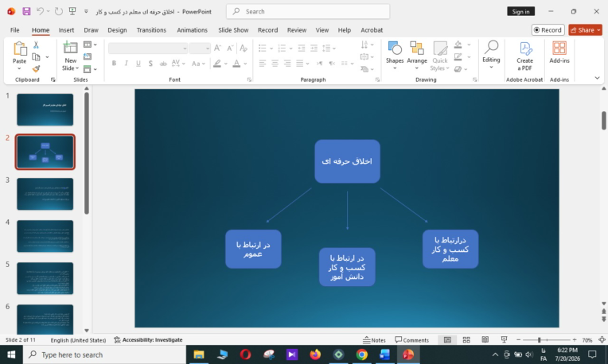Open the font size combo box
This screenshot has width=608, height=364.
[200, 48]
